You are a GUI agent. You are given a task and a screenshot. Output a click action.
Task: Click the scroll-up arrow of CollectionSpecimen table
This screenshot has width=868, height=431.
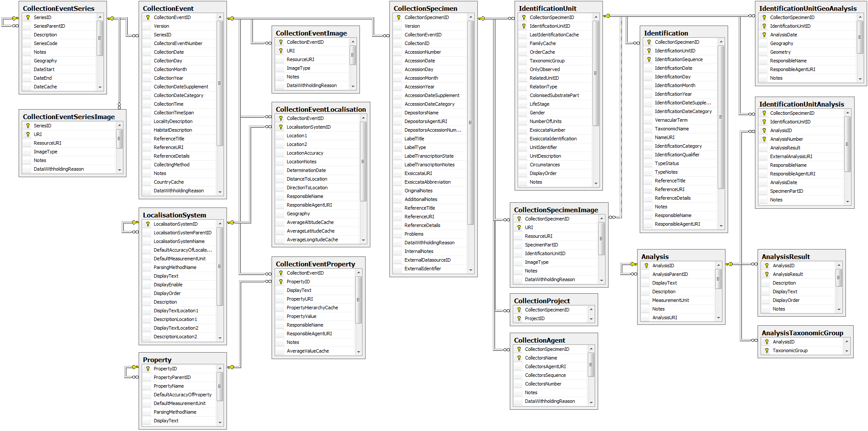(x=471, y=17)
